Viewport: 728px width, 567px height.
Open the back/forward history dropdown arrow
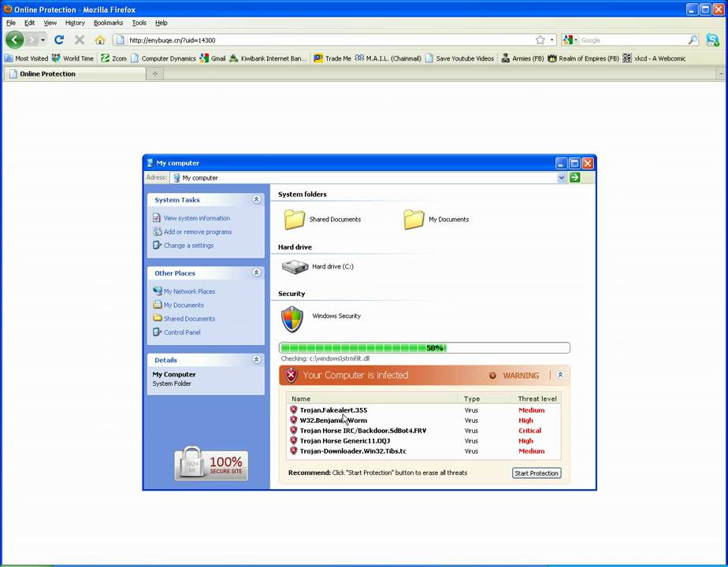click(43, 40)
